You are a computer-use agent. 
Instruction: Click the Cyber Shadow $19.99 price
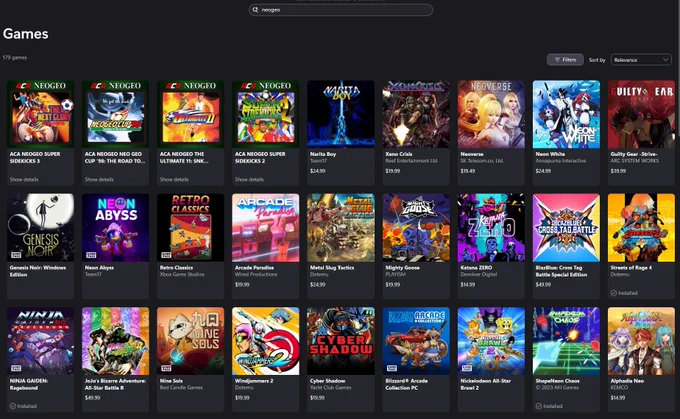(x=317, y=398)
